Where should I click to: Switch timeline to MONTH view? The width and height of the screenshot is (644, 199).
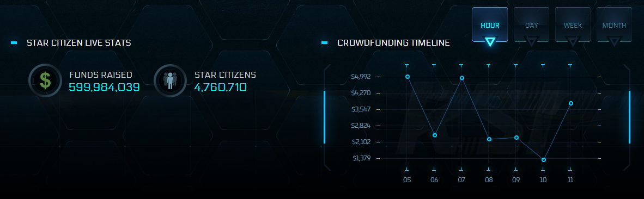click(x=614, y=25)
